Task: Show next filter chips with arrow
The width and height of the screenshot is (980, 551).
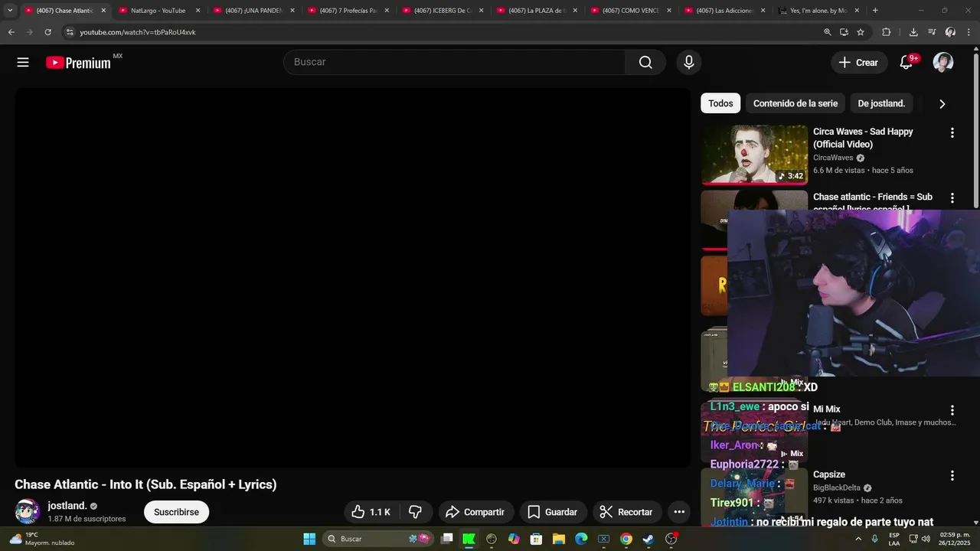Action: click(x=942, y=104)
